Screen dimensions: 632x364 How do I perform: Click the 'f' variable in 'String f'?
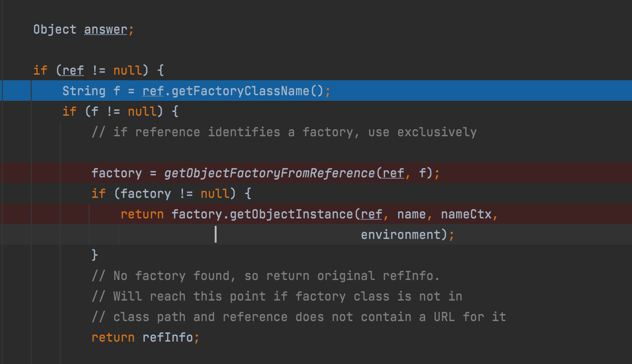pyautogui.click(x=117, y=91)
